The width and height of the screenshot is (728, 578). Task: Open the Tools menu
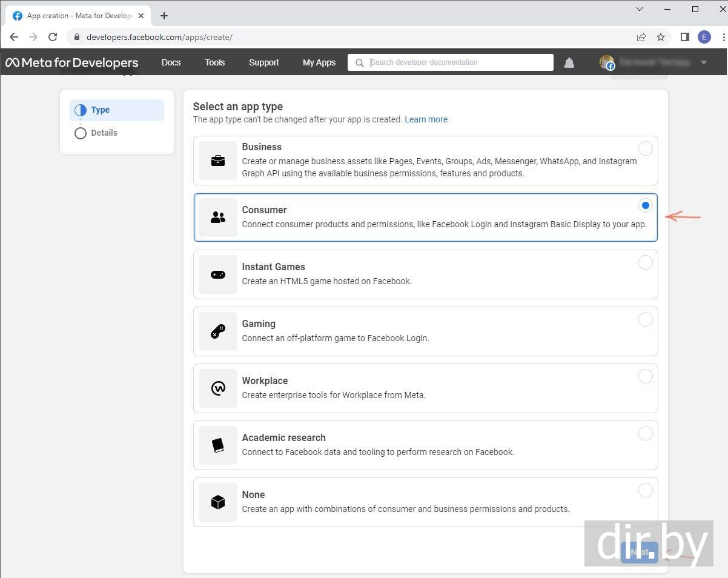click(x=214, y=62)
